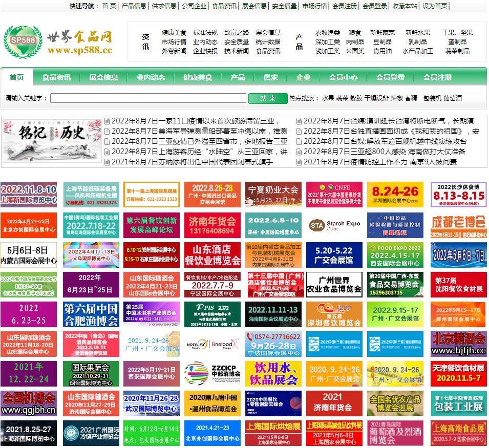Screen dimensions: 489x448
Task: Click the 2021济南年货会 banner
Action: click(334, 403)
